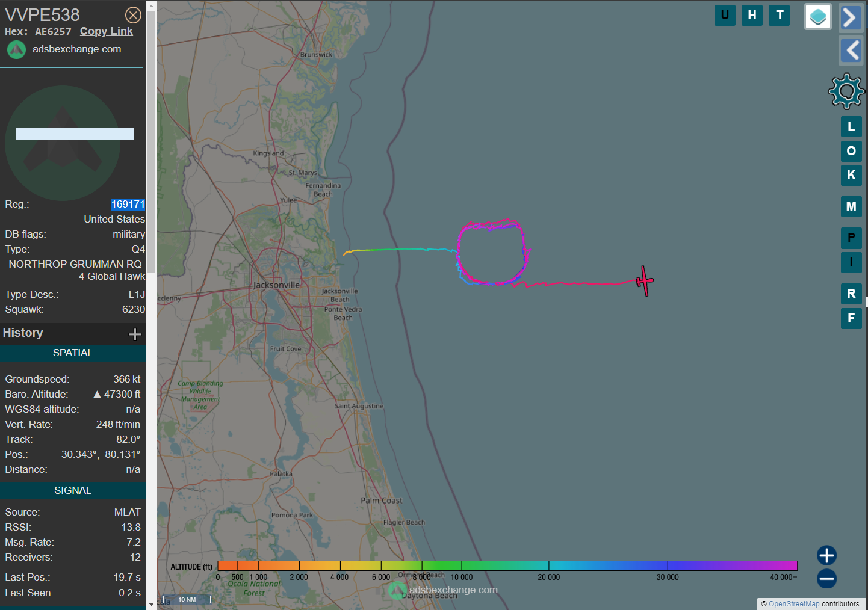Toggle the U map button

(x=725, y=15)
